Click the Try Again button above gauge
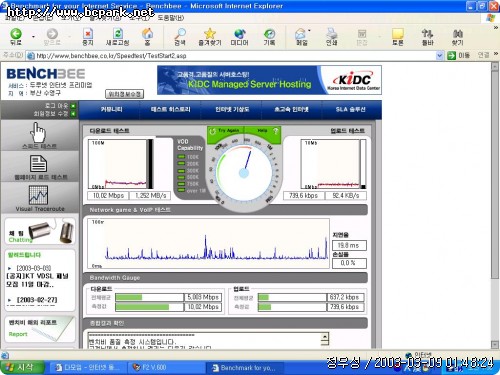Image resolution: width=500 pixels, height=375 pixels. [225, 131]
